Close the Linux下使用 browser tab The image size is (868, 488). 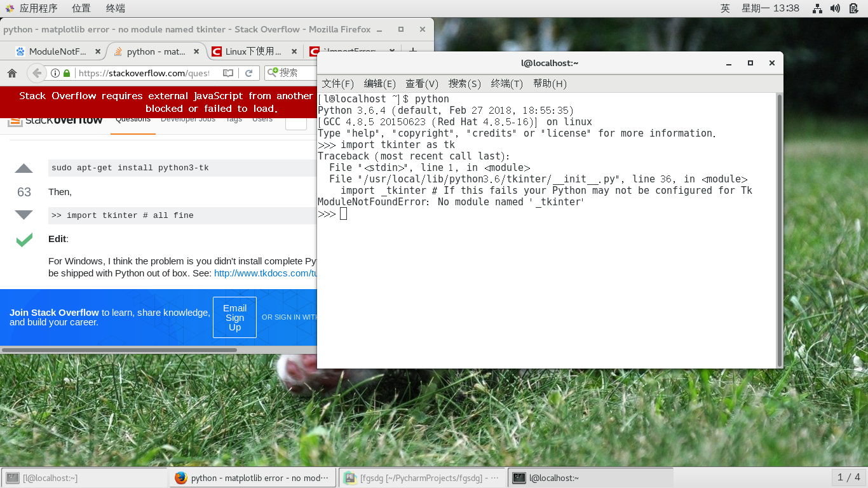[294, 51]
